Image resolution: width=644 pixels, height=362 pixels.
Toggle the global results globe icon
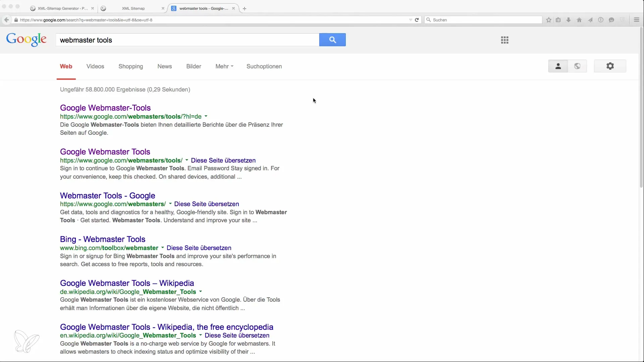click(x=577, y=66)
